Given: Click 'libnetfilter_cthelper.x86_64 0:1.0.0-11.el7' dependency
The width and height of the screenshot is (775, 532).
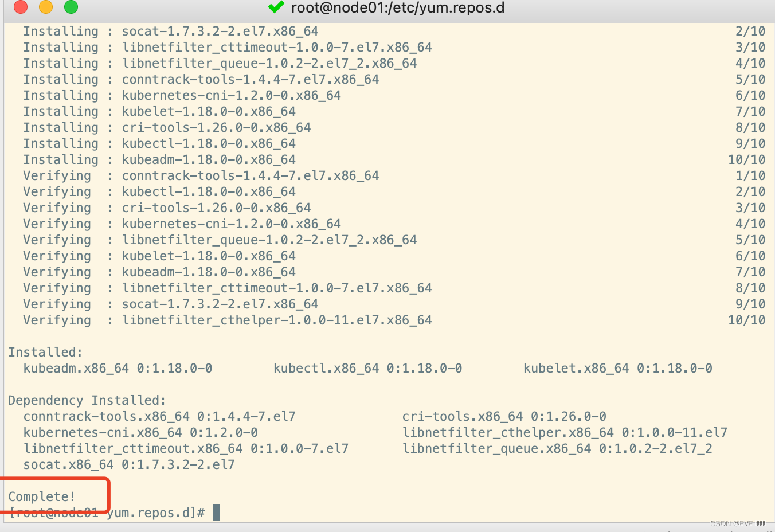Looking at the screenshot, I should click(565, 433).
